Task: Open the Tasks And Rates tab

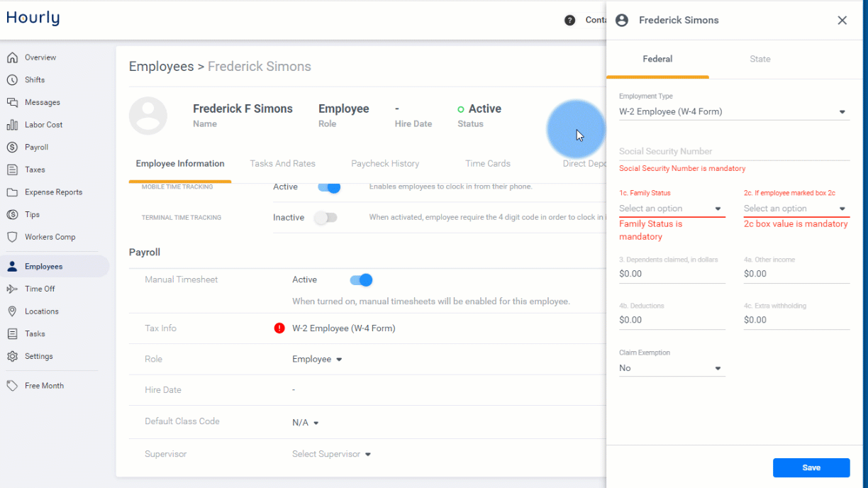Action: (x=282, y=164)
